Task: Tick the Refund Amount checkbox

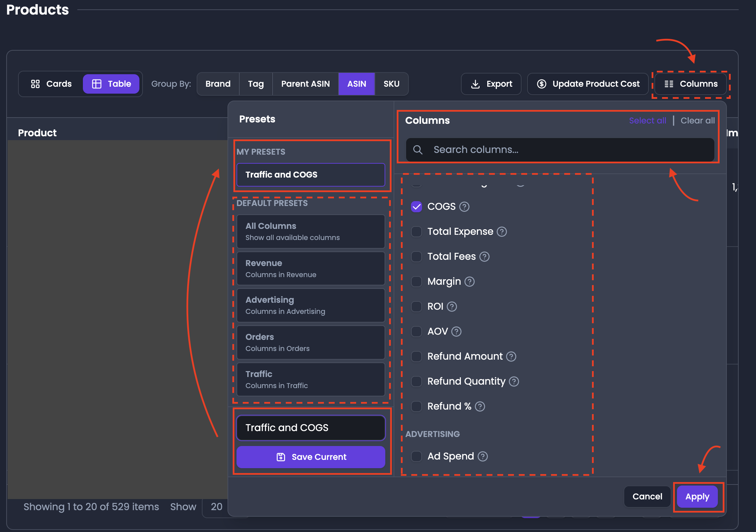Action: [x=416, y=357]
